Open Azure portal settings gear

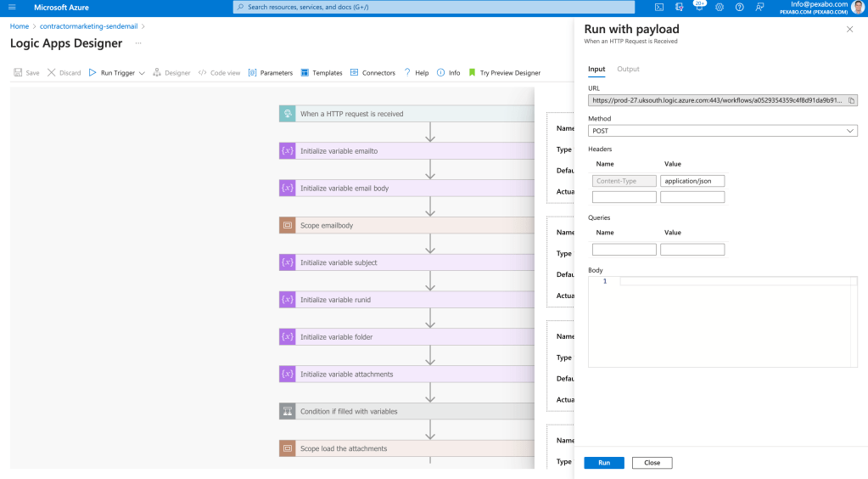[719, 7]
